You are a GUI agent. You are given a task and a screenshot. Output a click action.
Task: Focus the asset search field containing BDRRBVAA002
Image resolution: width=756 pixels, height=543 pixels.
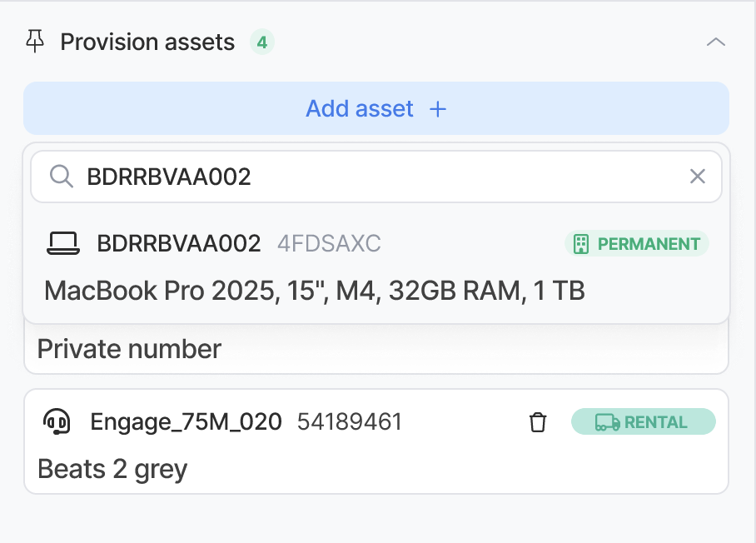click(x=375, y=177)
